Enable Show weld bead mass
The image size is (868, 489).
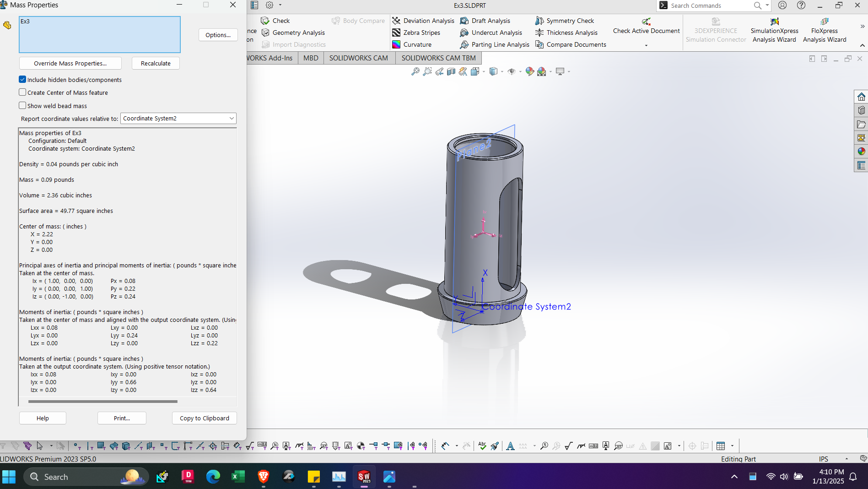coord(22,105)
